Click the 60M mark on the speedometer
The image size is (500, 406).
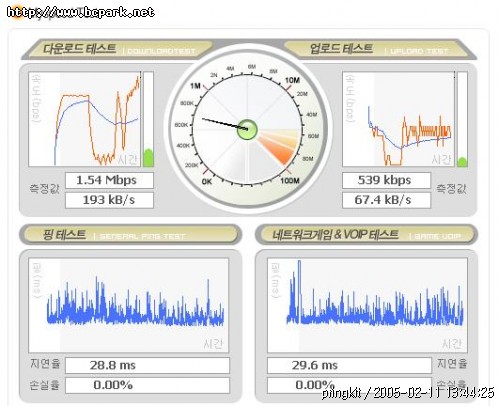[313, 136]
